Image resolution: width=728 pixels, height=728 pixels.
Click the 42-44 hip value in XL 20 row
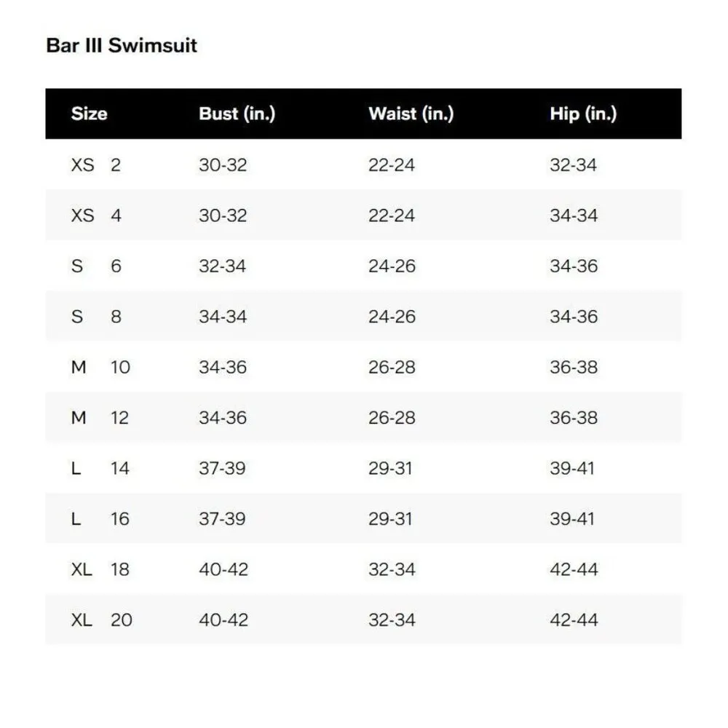[x=573, y=620]
